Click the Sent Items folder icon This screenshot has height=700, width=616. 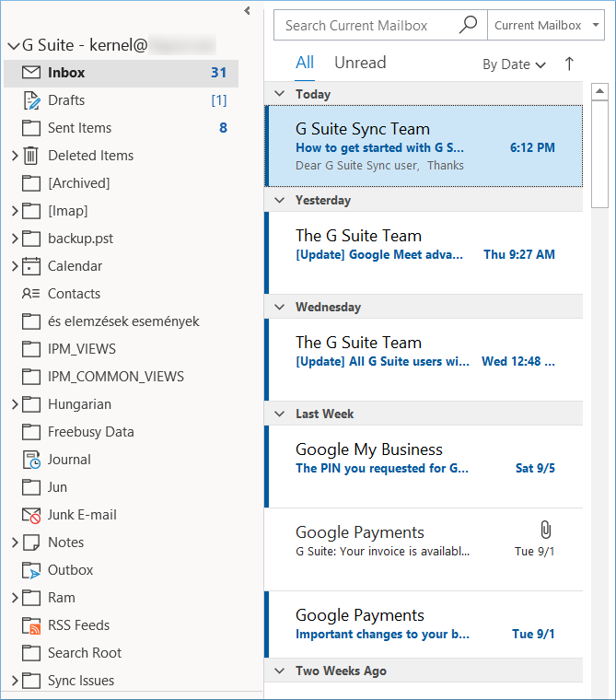tap(31, 128)
